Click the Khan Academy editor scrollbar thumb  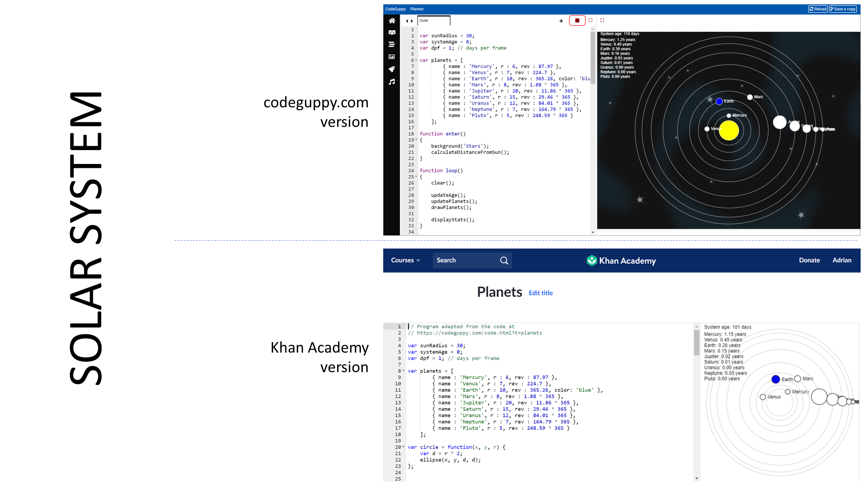click(697, 342)
